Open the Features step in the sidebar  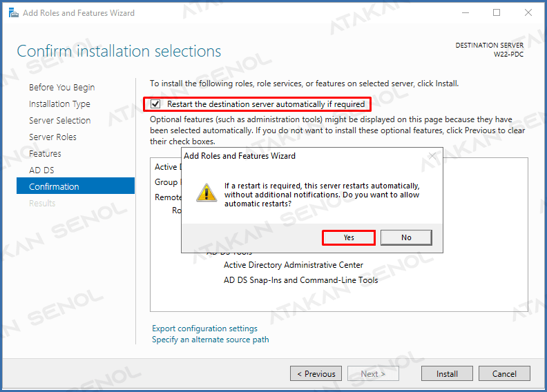coord(45,154)
